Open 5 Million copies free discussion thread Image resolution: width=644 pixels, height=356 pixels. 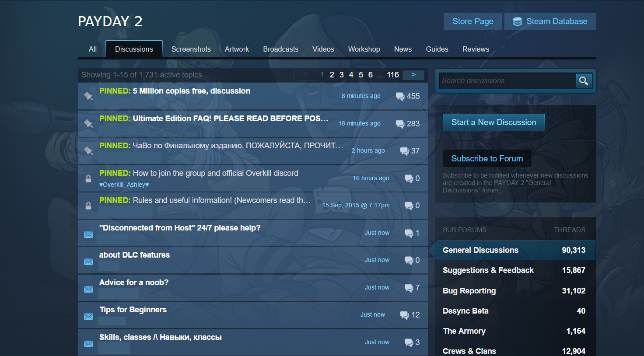192,91
